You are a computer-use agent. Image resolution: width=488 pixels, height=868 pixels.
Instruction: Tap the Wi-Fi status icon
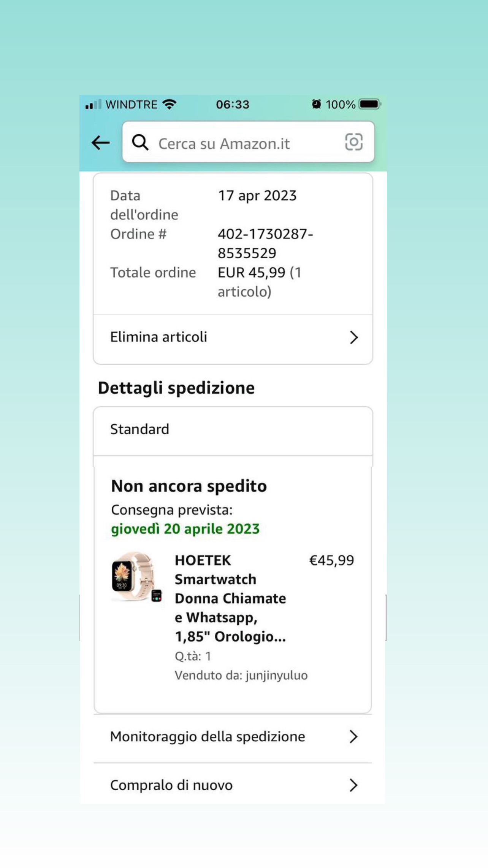[170, 104]
